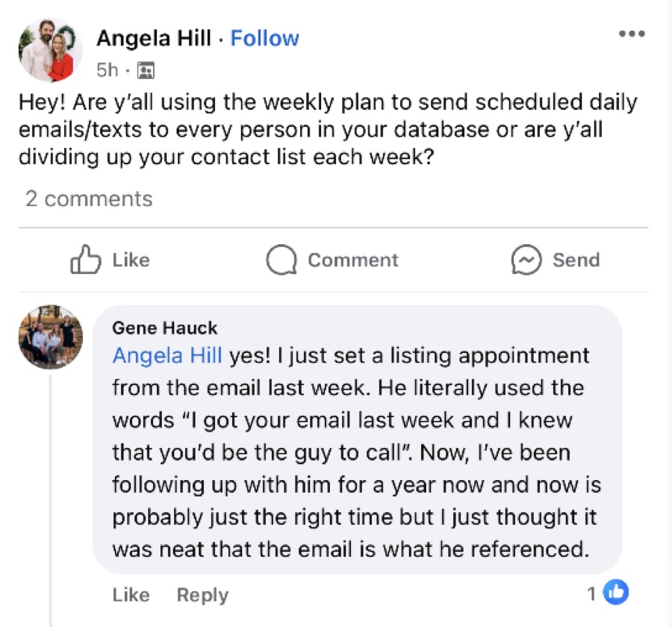Image resolution: width=672 pixels, height=627 pixels.
Task: Click the Comment button label
Action: [x=352, y=261]
